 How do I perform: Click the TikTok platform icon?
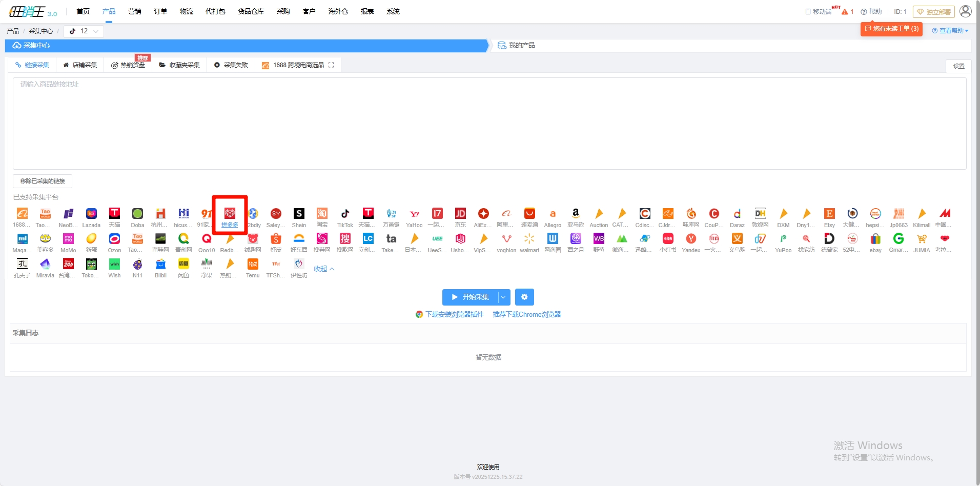[345, 214]
